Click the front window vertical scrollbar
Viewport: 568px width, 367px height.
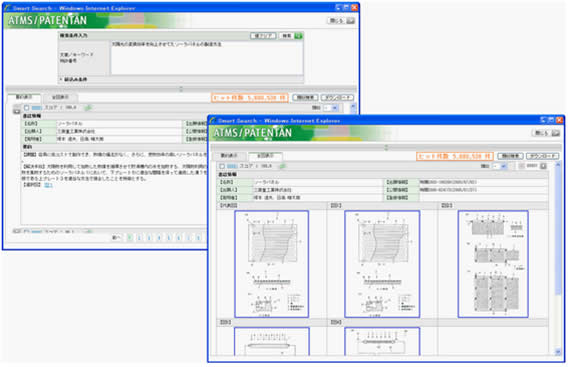(x=558, y=258)
